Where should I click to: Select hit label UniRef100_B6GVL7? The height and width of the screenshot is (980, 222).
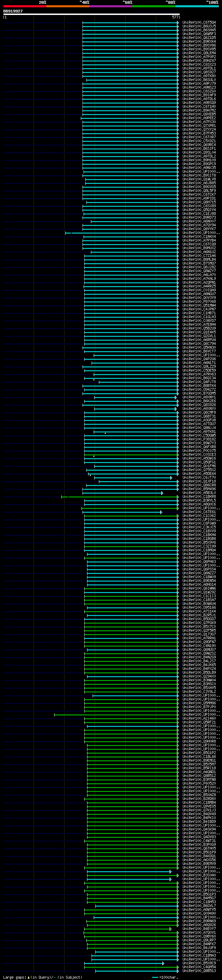tap(199, 906)
